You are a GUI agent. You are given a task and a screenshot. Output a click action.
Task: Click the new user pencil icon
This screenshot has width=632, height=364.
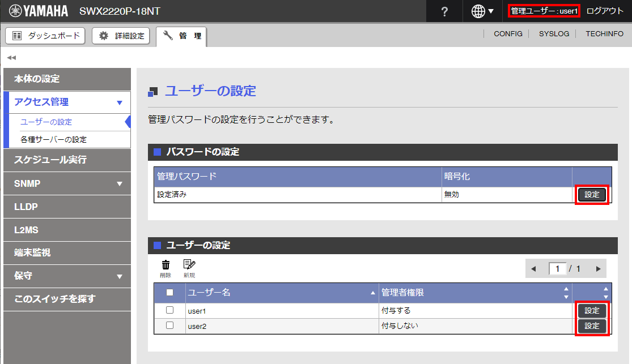189,265
